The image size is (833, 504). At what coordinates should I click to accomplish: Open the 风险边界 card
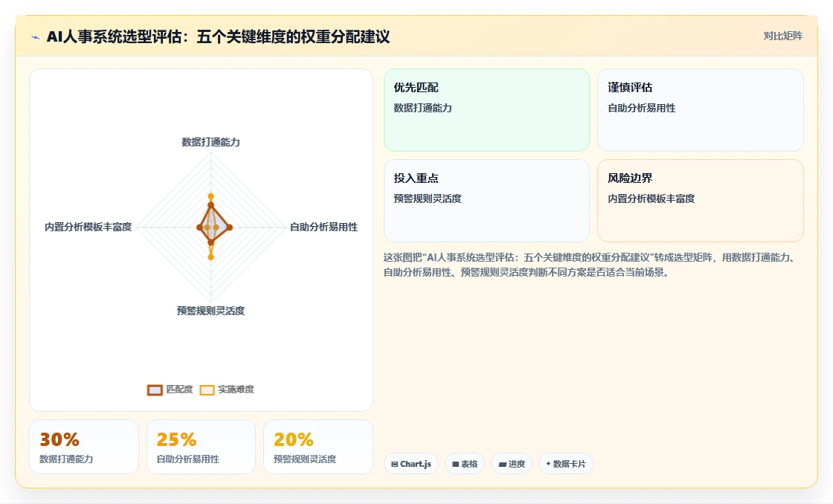(x=700, y=201)
